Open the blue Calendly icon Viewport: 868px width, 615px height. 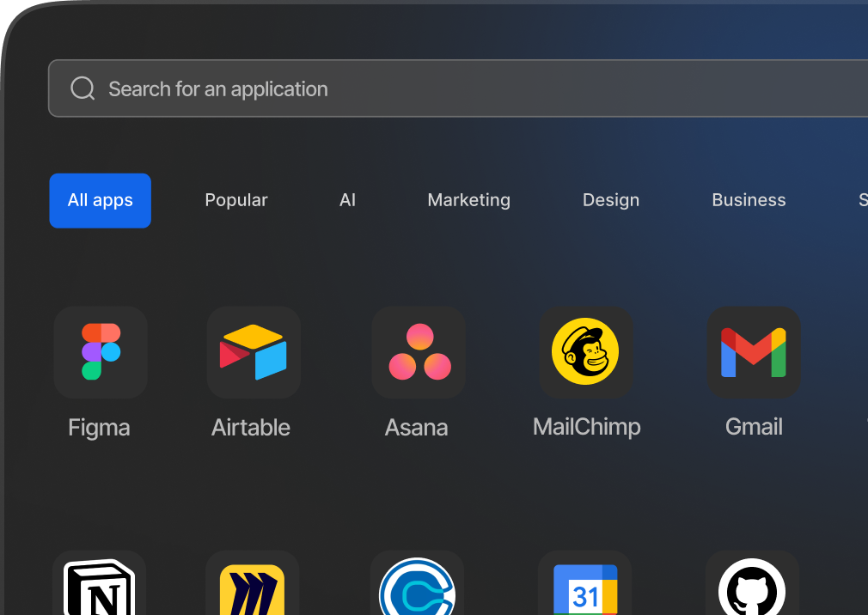(418, 588)
